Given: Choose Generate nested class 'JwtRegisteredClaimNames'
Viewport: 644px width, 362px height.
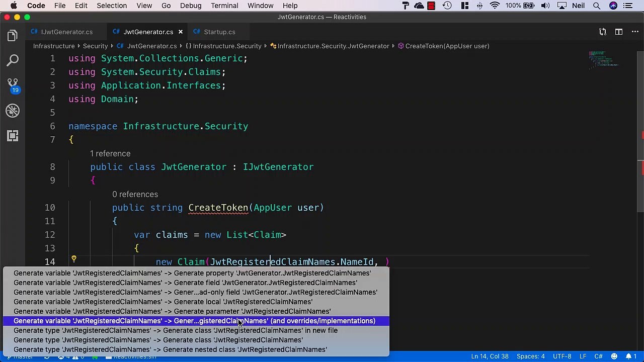Looking at the screenshot, I should [196, 349].
